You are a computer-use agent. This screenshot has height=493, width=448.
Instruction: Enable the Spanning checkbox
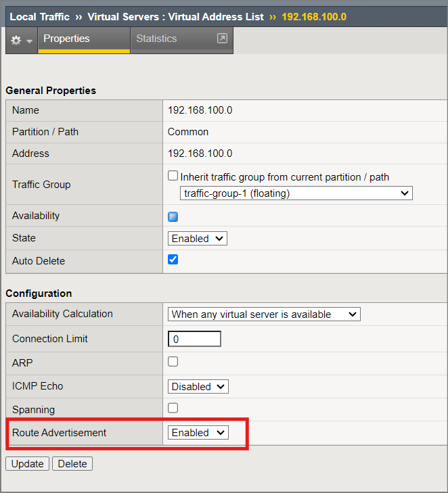click(x=173, y=408)
